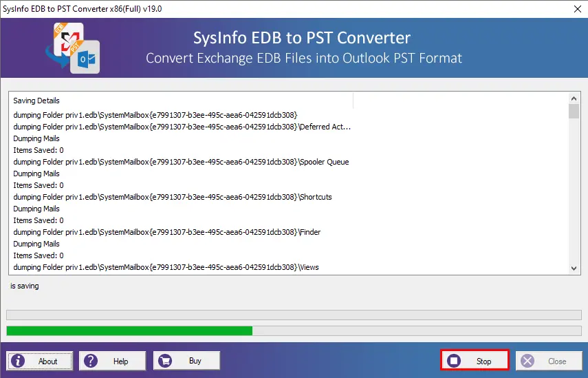The image size is (588, 378).
Task: Close the window with title bar X
Action: 578,9
